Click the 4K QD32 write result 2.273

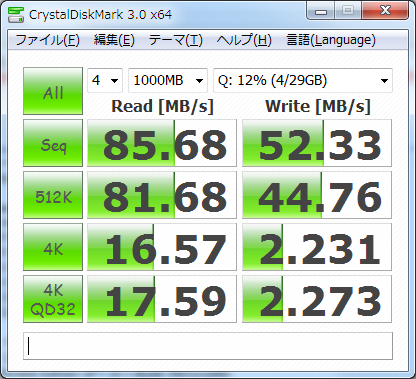[x=317, y=299]
